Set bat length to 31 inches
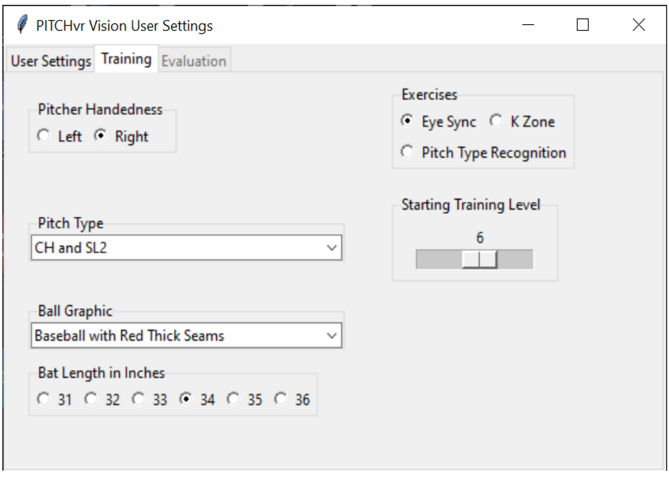Viewport: 669px width, 477px height. [42, 399]
